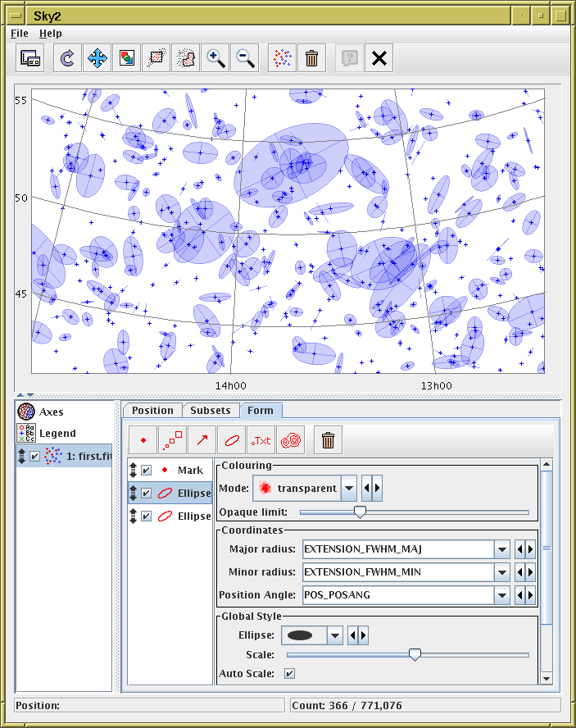
Task: Select the Axes control entry
Action: tap(51, 412)
